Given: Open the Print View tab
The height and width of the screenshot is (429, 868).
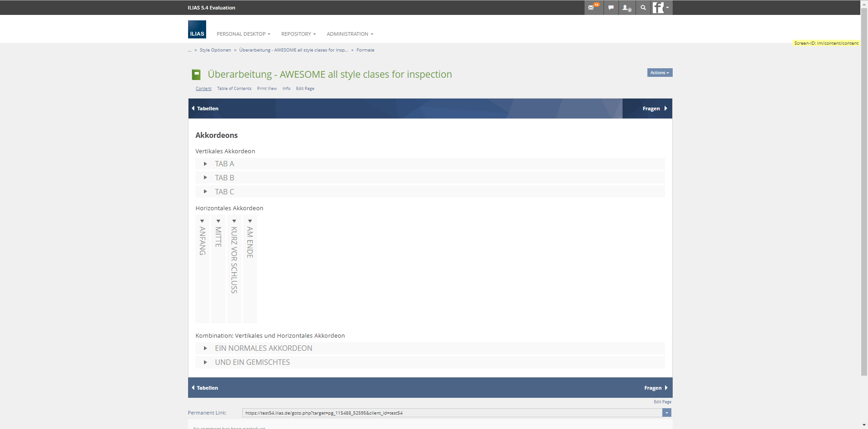Looking at the screenshot, I should tap(267, 89).
